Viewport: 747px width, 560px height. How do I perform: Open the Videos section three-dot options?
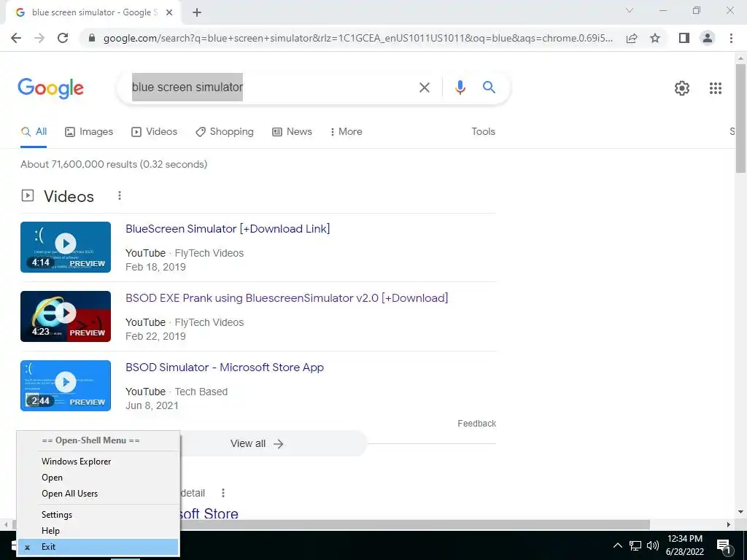[120, 195]
